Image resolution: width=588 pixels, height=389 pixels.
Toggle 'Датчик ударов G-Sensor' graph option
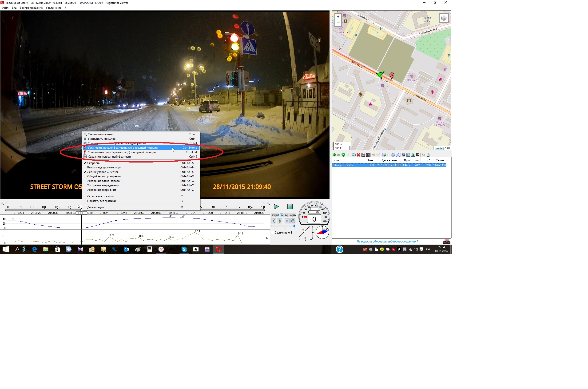click(x=103, y=172)
